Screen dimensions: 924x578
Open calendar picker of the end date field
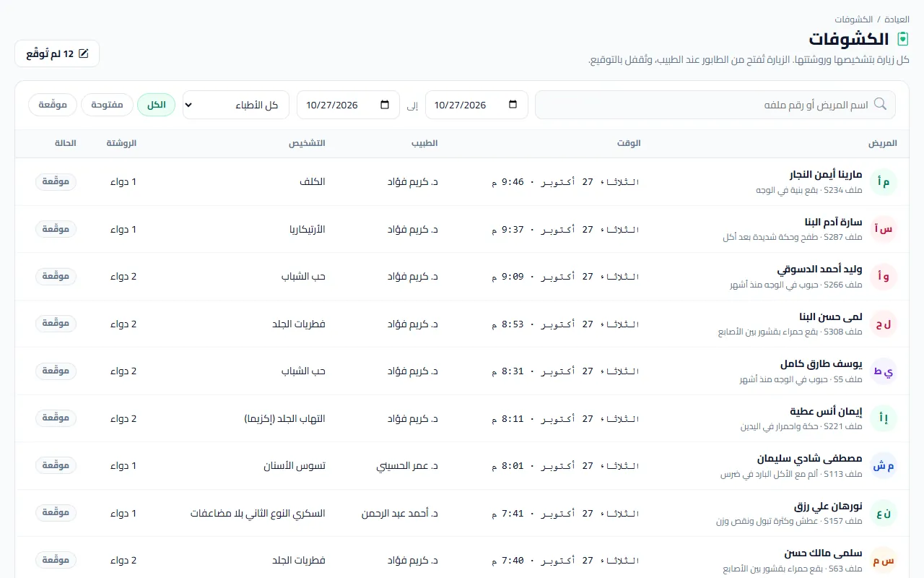[385, 105]
